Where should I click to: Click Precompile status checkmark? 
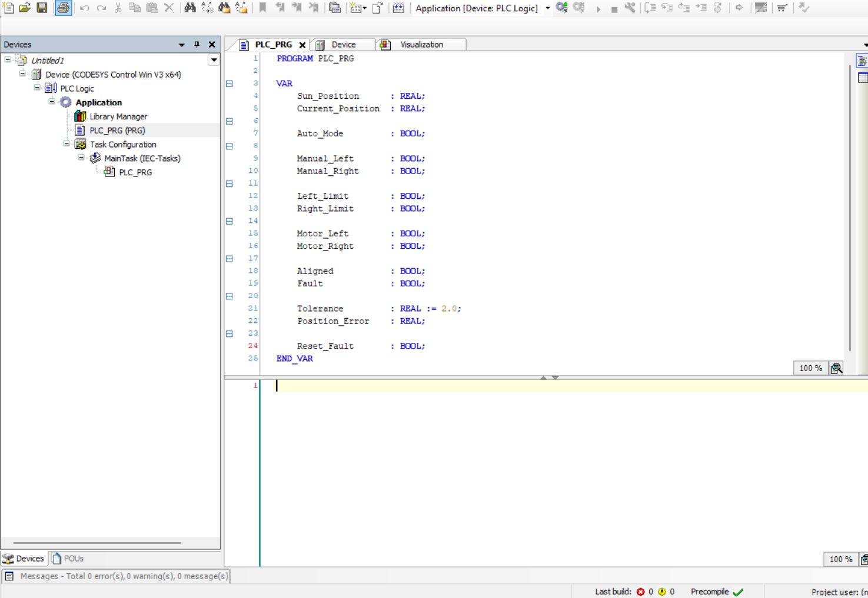738,592
